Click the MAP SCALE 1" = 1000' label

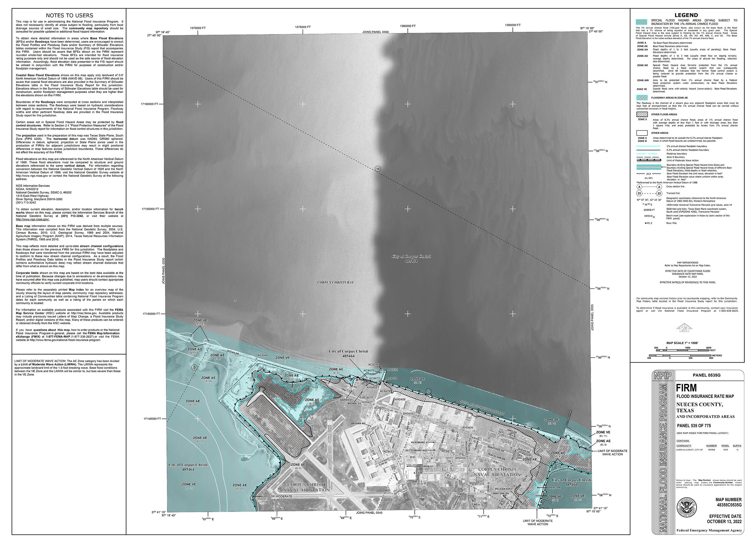pos(682,343)
